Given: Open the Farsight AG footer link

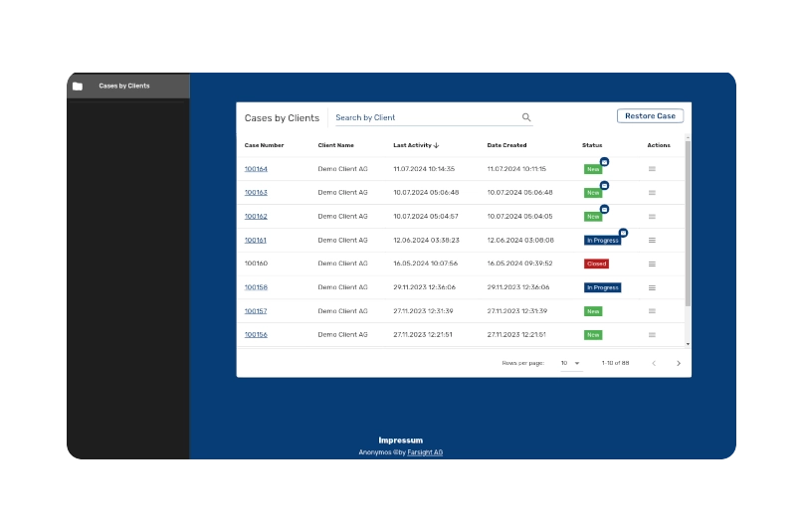Looking at the screenshot, I should pyautogui.click(x=425, y=452).
